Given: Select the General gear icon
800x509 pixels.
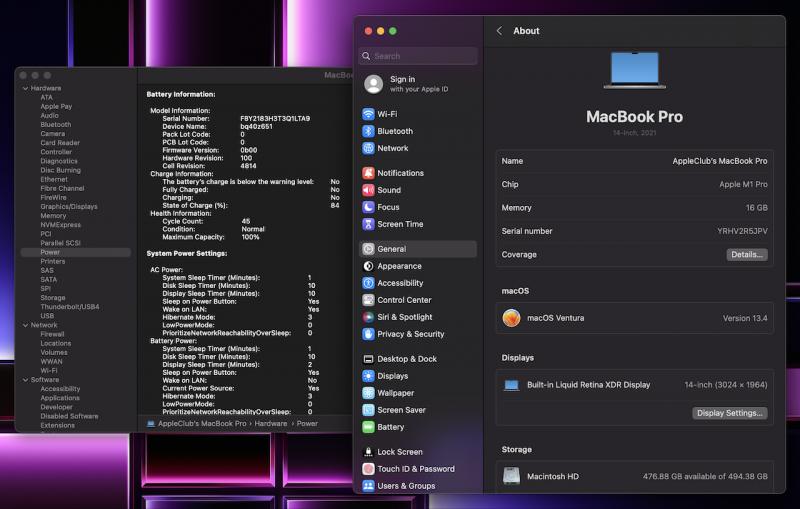Looking at the screenshot, I should tap(368, 249).
